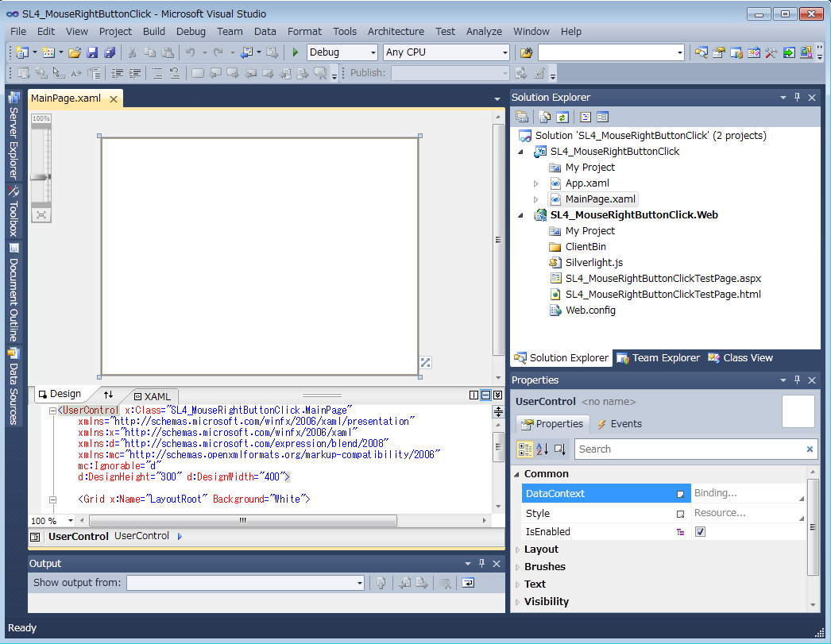Click the Comment Out selected lines icon
The height and width of the screenshot is (644, 831).
(157, 73)
